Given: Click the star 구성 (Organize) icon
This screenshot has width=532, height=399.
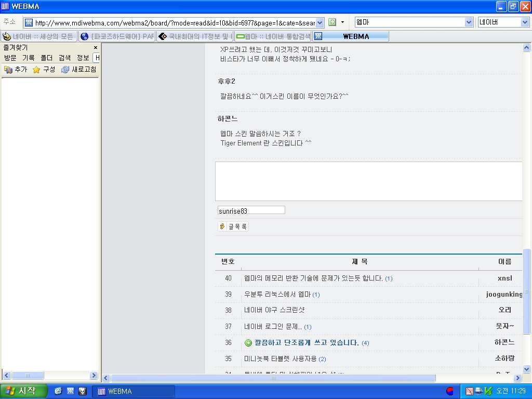Looking at the screenshot, I should coord(36,70).
